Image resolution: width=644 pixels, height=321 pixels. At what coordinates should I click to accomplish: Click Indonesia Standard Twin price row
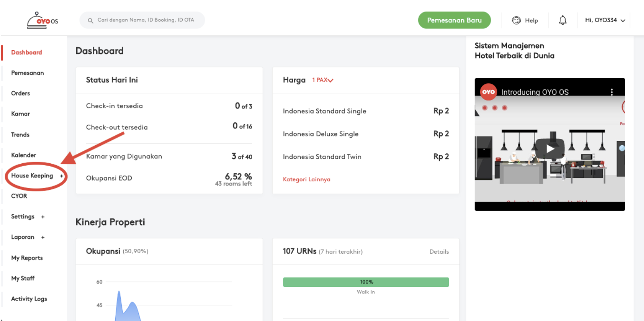click(x=366, y=157)
